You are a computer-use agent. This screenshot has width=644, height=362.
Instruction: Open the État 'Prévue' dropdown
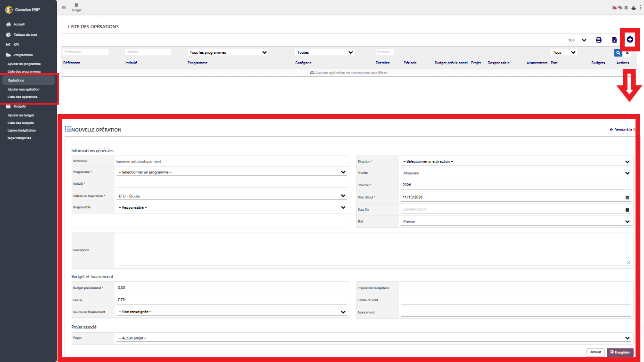516,222
